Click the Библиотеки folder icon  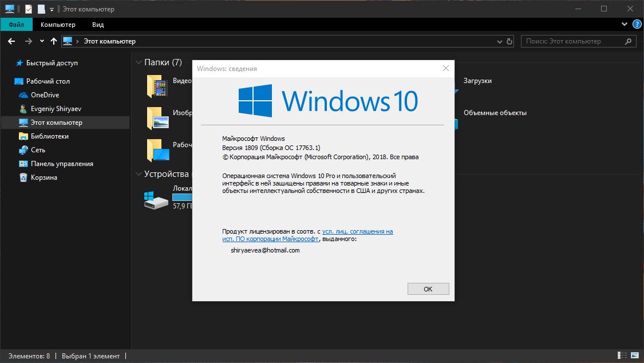[23, 136]
